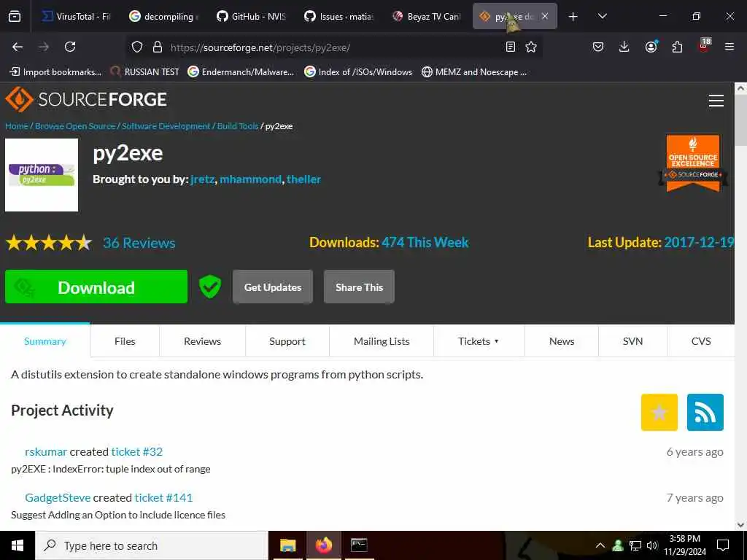The image size is (747, 560).
Task: Expand the Tickets dropdown tab
Action: pyautogui.click(x=479, y=341)
